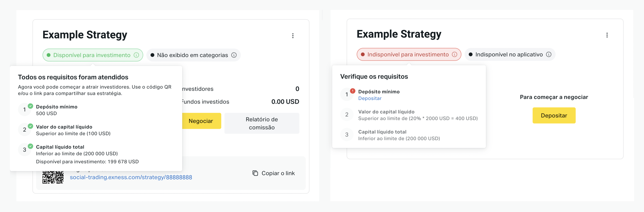
Task: Click green checkmark on Depósito mínimo step
Action: tap(30, 106)
